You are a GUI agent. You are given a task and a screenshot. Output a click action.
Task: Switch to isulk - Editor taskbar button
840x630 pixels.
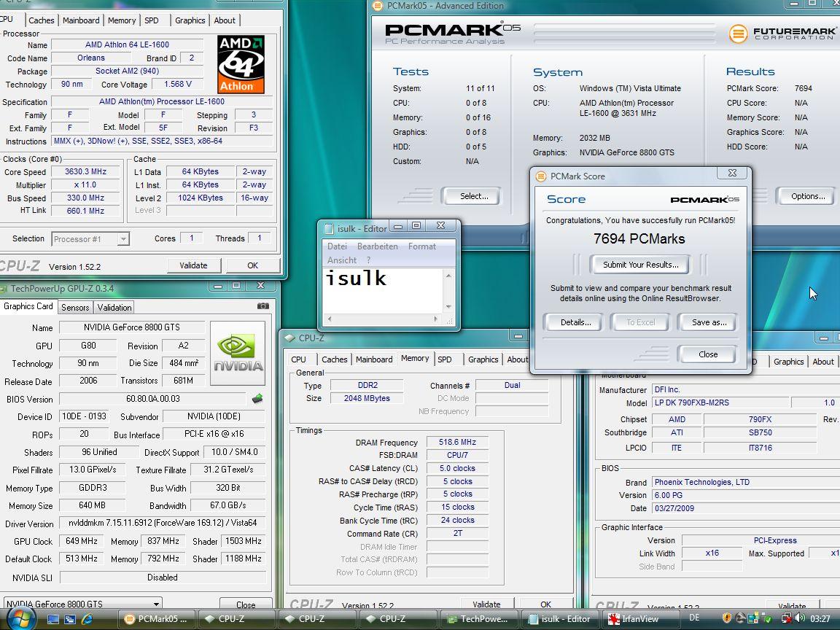[559, 619]
